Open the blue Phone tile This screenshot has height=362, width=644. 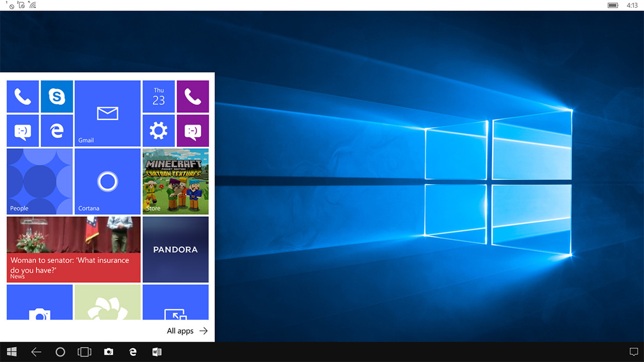[23, 96]
